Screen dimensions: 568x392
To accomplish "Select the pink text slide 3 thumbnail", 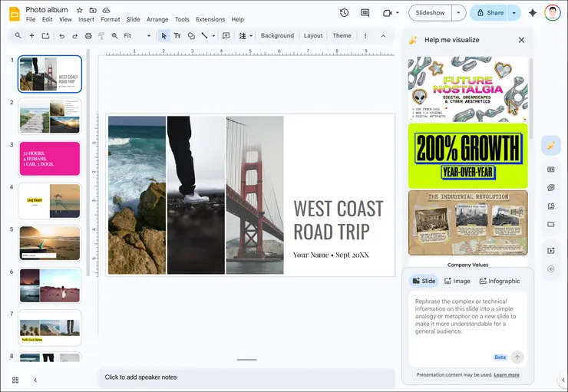I will 50,158.
